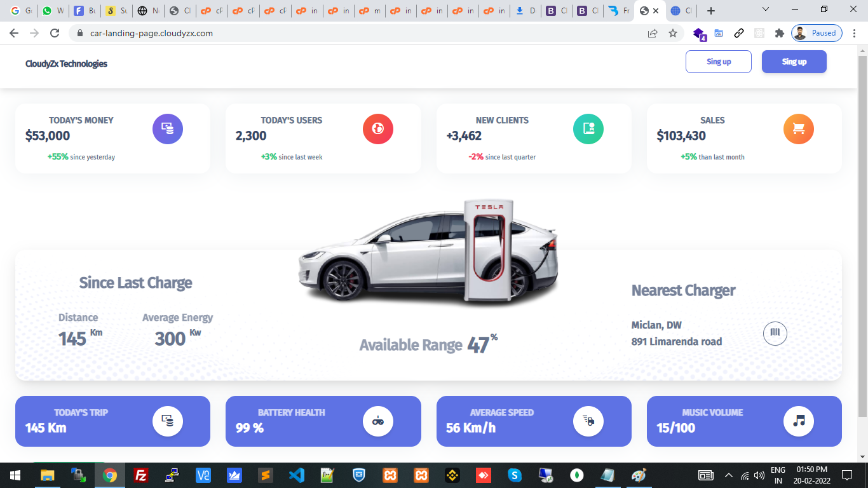868x488 pixels.
Task: Click the +3,462 new clients value
Action: (464, 135)
